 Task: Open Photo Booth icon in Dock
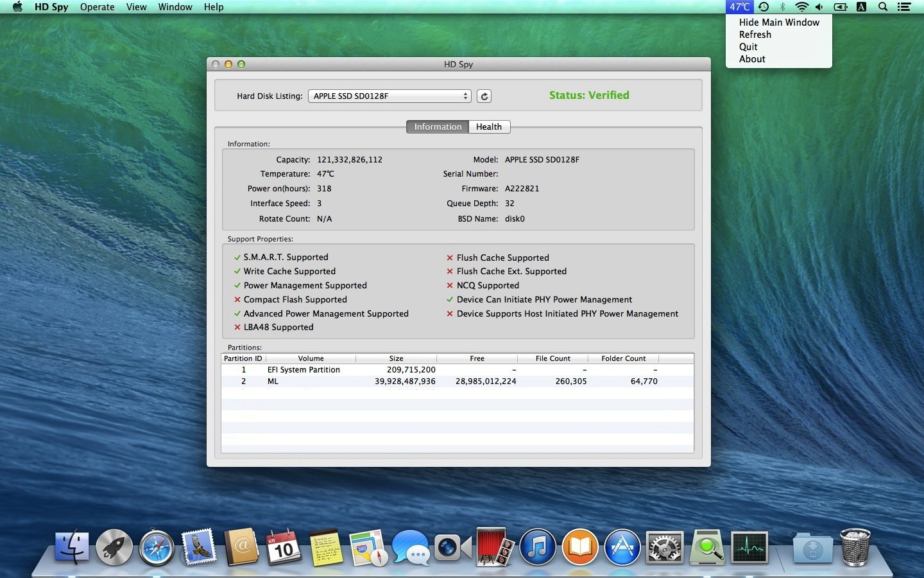pos(495,547)
